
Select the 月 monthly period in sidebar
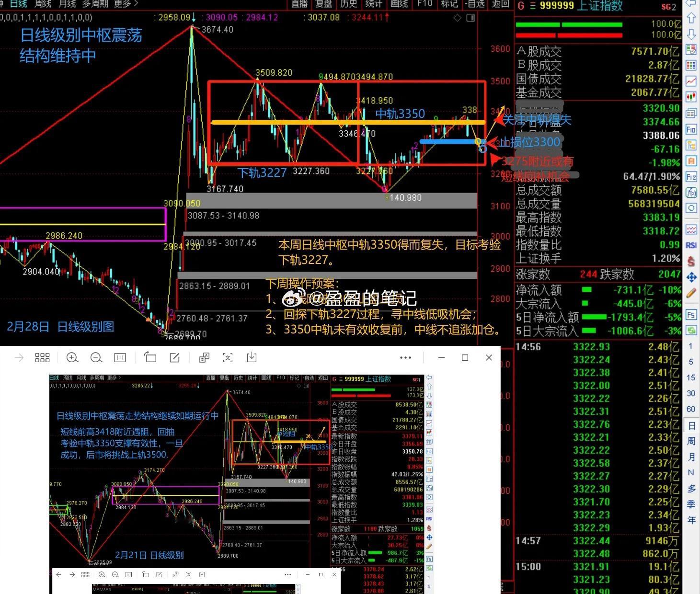691,457
